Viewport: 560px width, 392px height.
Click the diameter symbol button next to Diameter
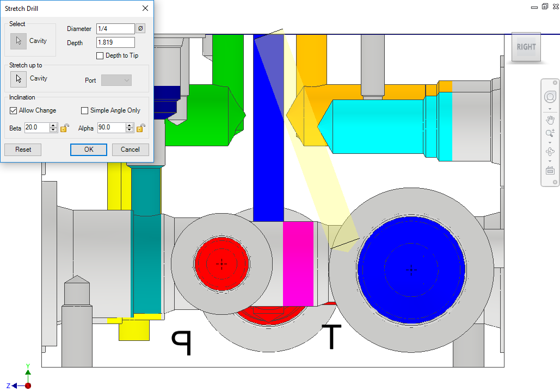(x=140, y=28)
